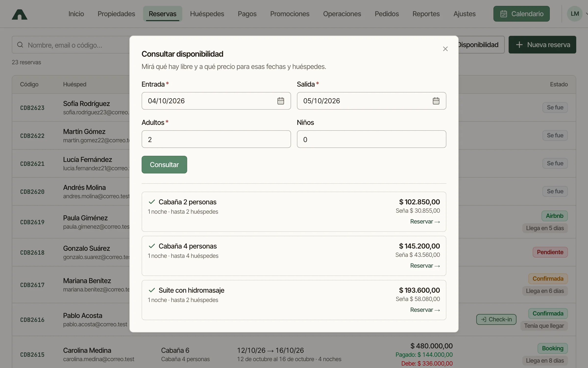The width and height of the screenshot is (588, 368).
Task: Click the check mark next to Suite con hidromasaje
Action: pyautogui.click(x=152, y=290)
